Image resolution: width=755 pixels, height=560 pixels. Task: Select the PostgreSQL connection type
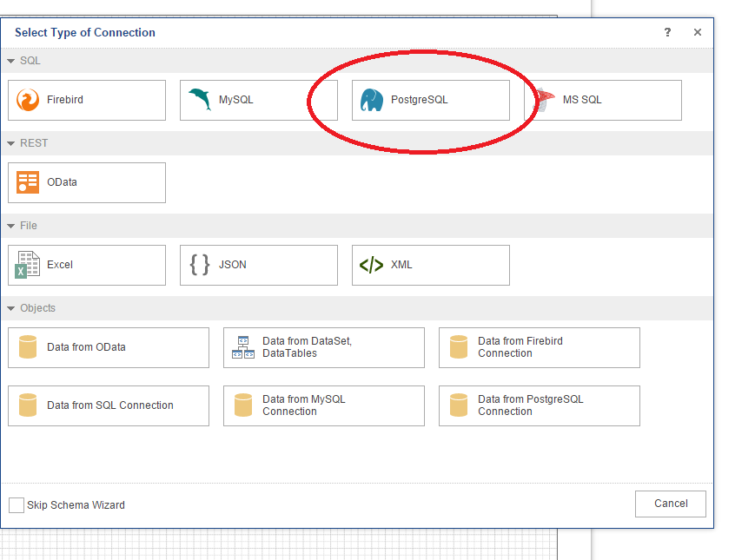point(430,100)
